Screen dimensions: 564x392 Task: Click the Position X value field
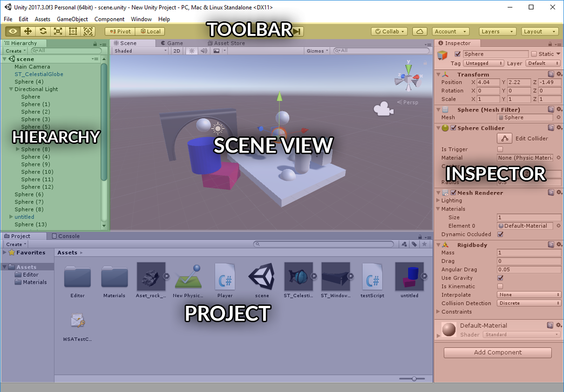pos(488,82)
